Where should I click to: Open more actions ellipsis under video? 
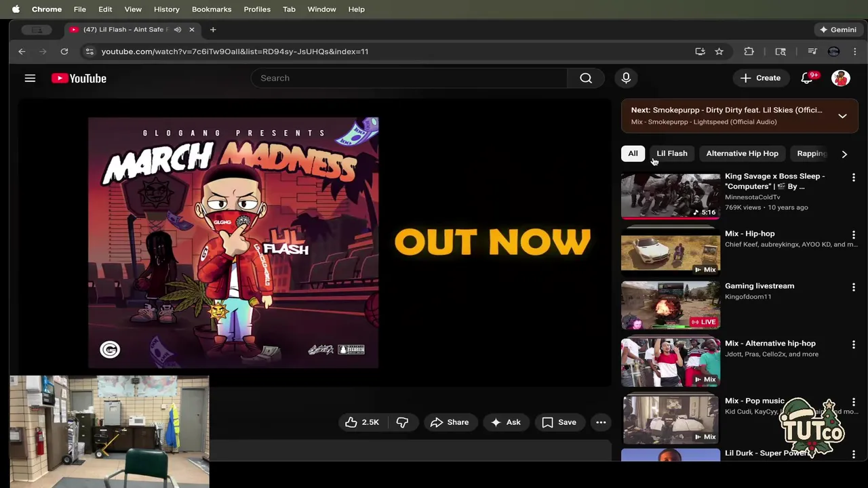601,422
